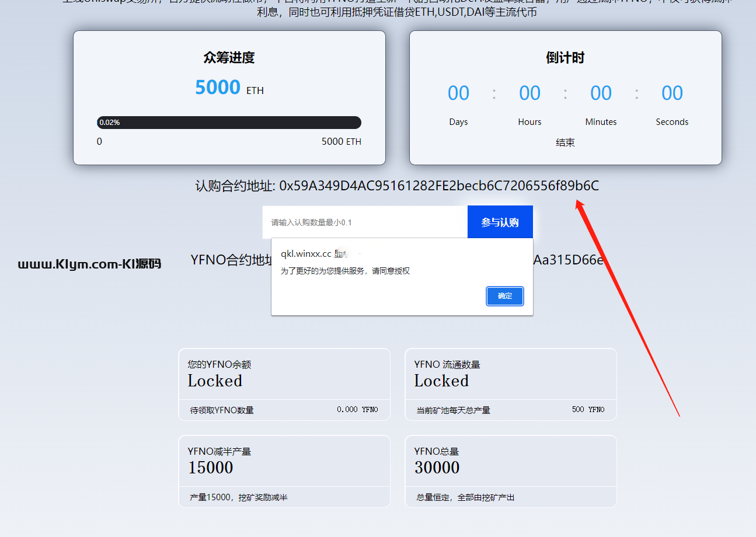Select the 认购合约地址 contract address text
The height and width of the screenshot is (537, 756).
click(x=397, y=186)
